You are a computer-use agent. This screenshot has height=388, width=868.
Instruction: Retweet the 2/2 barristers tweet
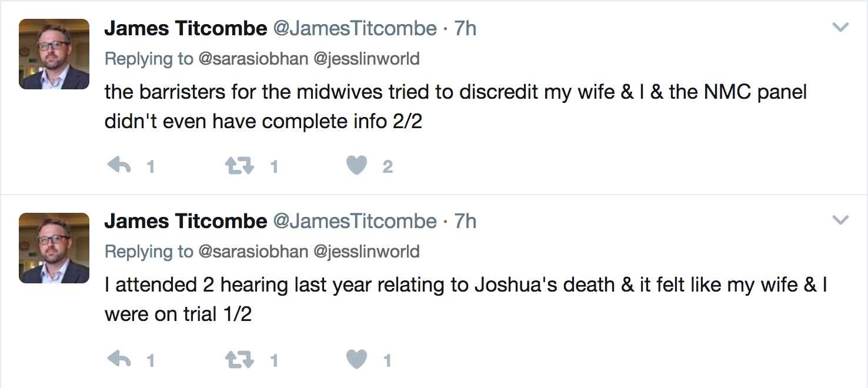240,166
